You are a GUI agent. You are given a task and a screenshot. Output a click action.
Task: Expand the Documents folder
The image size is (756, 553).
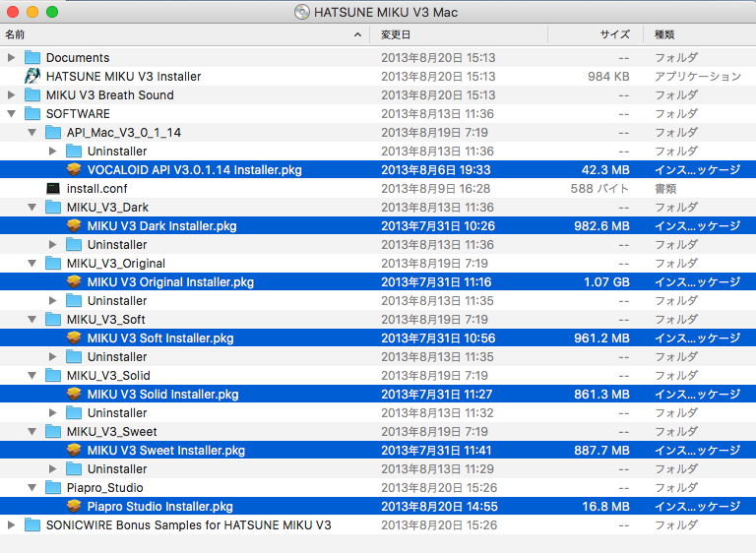11,57
